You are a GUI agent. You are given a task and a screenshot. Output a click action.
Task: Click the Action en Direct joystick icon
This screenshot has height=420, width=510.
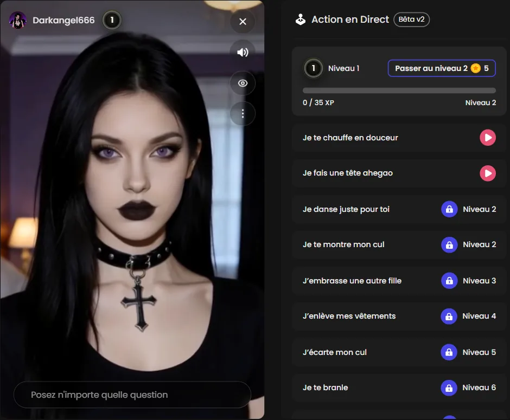pyautogui.click(x=301, y=20)
